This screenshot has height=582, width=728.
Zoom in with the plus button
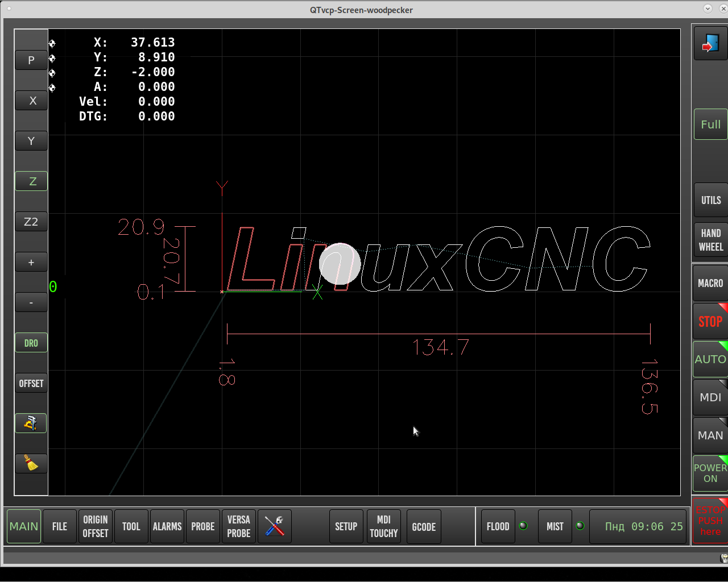(31, 262)
